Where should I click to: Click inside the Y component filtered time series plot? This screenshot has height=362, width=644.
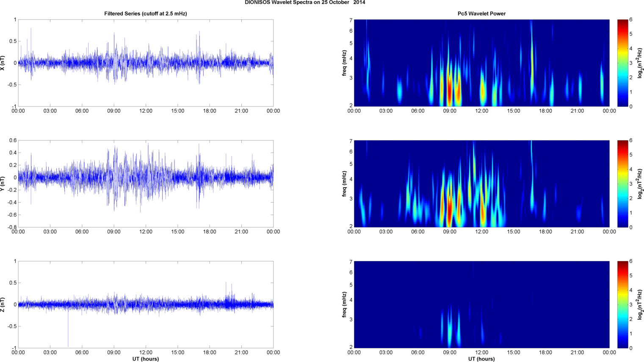(x=146, y=184)
